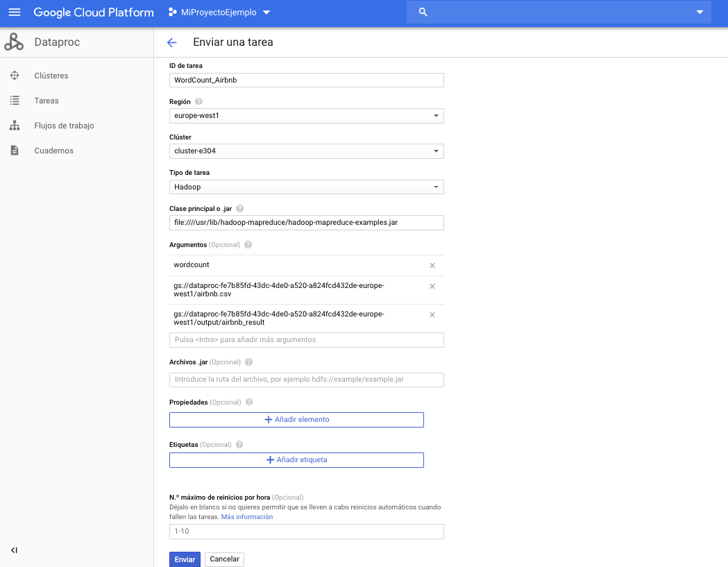Click the wordcount argument text
The image size is (728, 567).
pos(192,264)
